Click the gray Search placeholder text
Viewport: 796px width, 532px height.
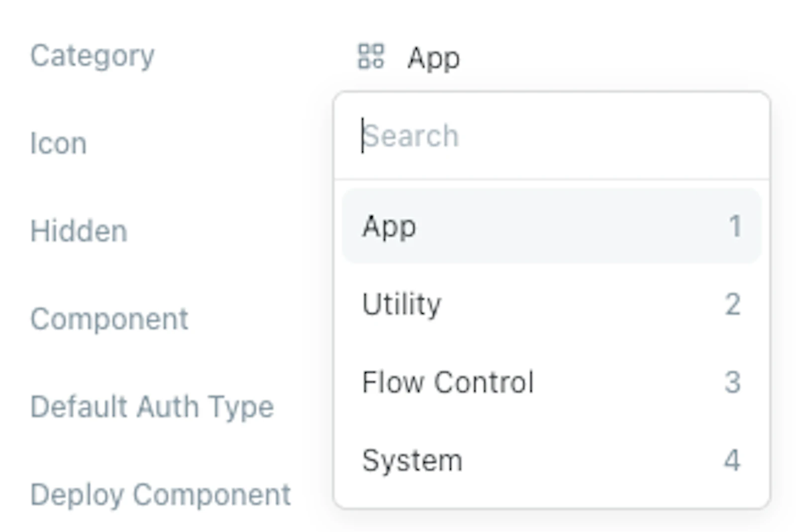click(x=411, y=136)
